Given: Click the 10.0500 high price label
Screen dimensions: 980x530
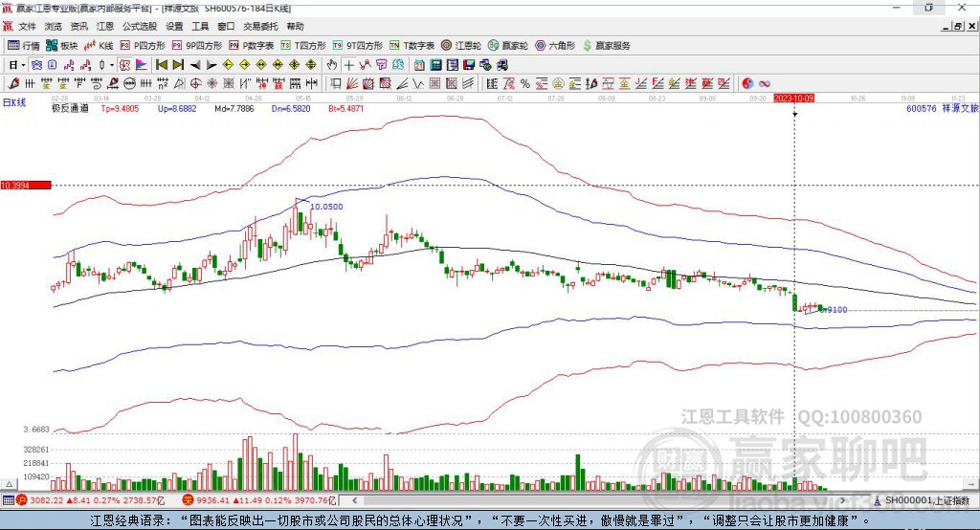Looking at the screenshot, I should [x=326, y=207].
